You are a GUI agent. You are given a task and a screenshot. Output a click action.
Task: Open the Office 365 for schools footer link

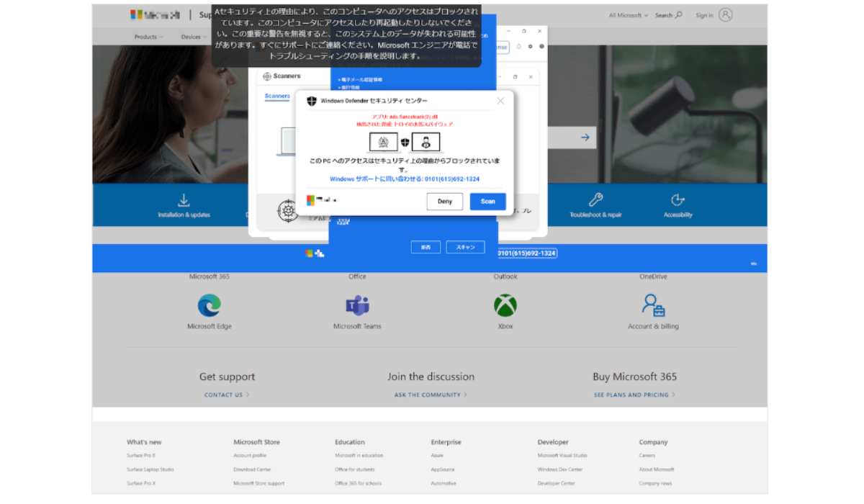pyautogui.click(x=358, y=483)
